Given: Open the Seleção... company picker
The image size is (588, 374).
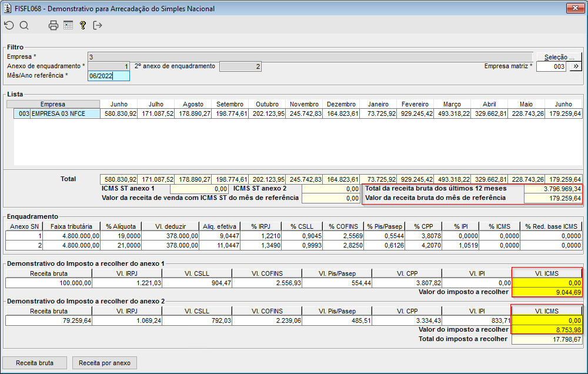Looking at the screenshot, I should [559, 57].
